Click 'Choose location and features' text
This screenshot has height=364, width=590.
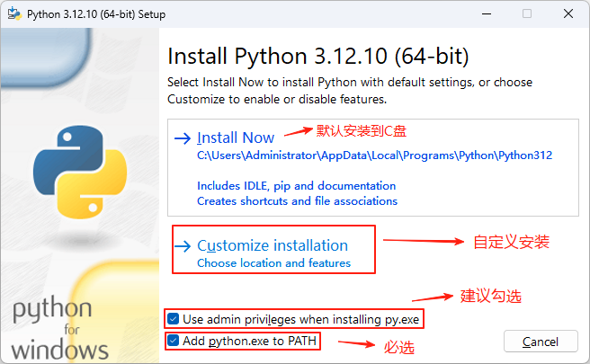pyautogui.click(x=274, y=262)
